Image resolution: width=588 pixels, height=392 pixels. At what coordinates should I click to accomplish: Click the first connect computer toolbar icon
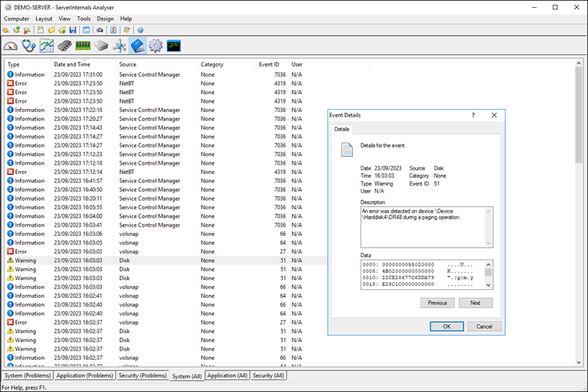coord(5,30)
